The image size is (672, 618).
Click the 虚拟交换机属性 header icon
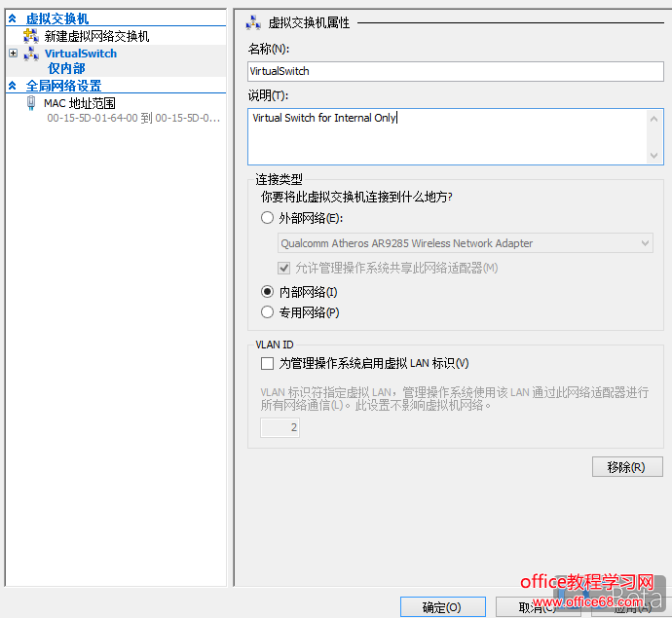pos(253,22)
